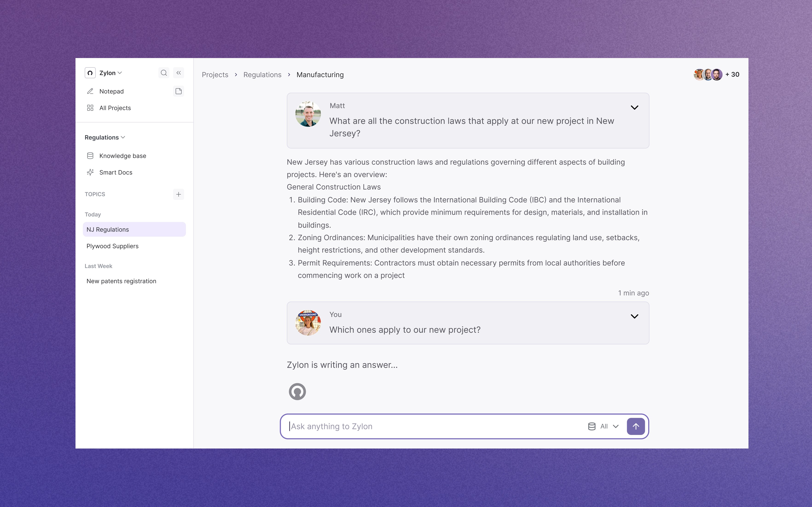Click the new note page icon beside Notepad

[179, 91]
